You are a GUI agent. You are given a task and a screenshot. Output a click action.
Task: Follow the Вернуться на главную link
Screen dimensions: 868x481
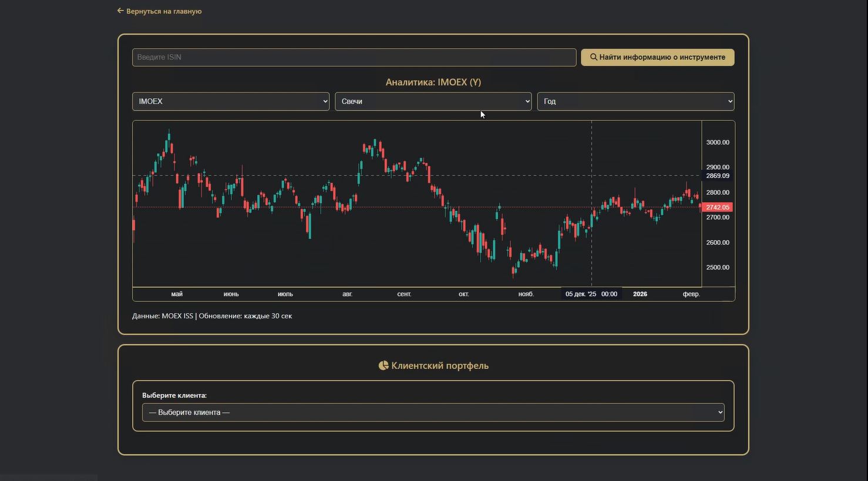pyautogui.click(x=164, y=11)
